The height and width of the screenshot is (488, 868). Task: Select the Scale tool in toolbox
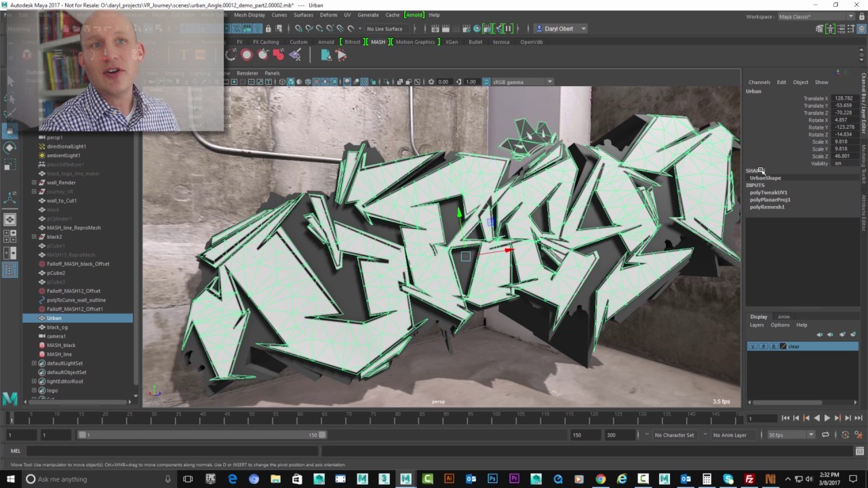tap(10, 165)
